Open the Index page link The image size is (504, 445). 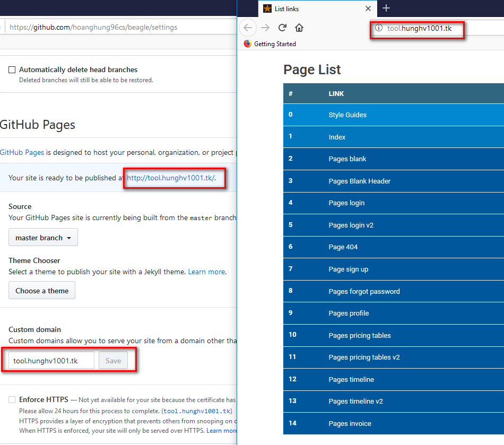337,137
